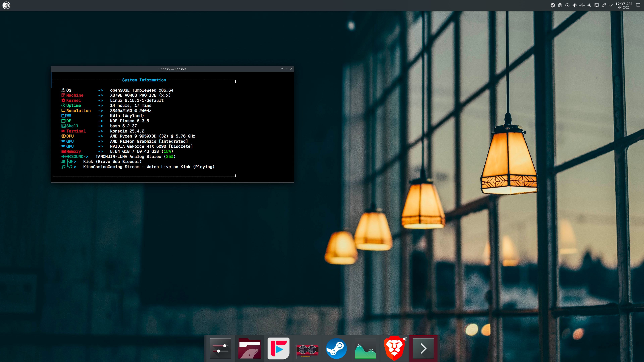Click the "SOUND->" label
644x362 pixels.
(80, 156)
